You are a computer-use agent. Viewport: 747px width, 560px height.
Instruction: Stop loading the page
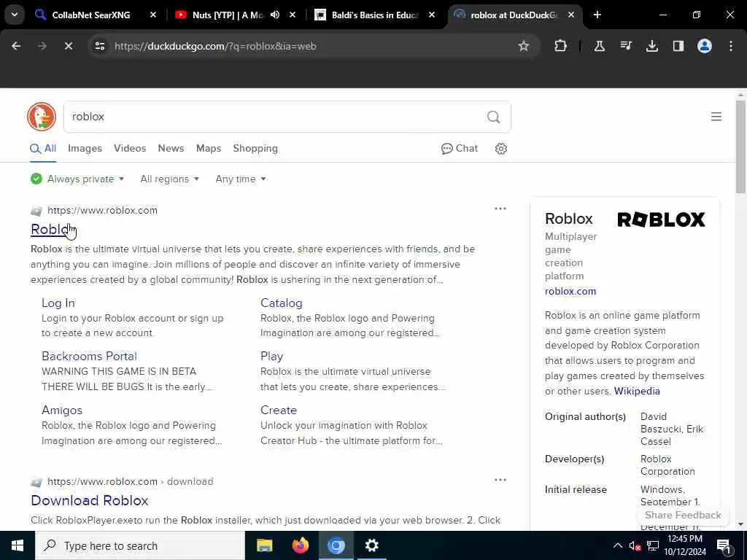point(69,46)
